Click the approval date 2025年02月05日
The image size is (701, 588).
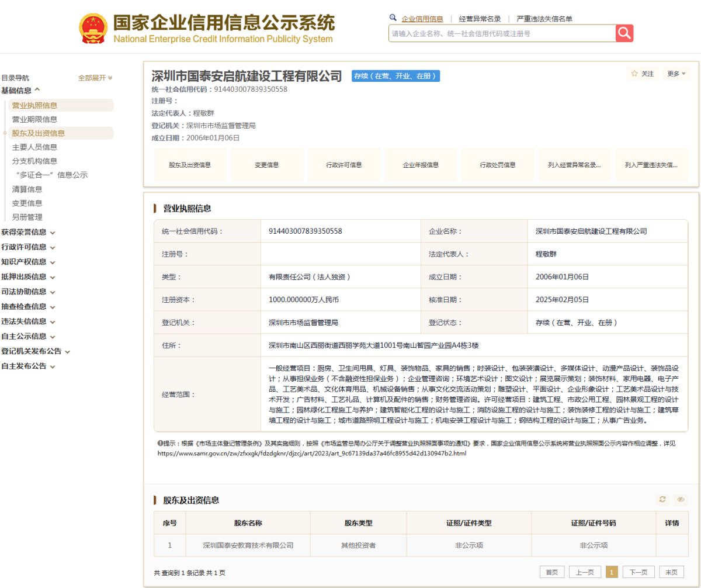(x=562, y=300)
